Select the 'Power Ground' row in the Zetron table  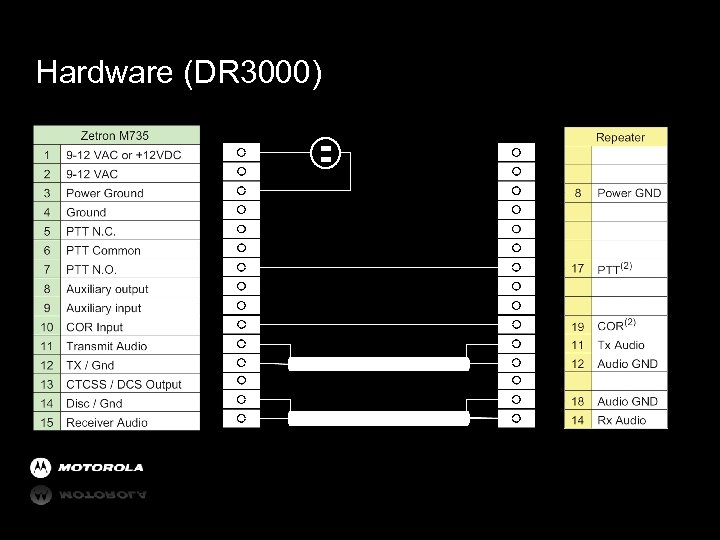tap(117, 193)
